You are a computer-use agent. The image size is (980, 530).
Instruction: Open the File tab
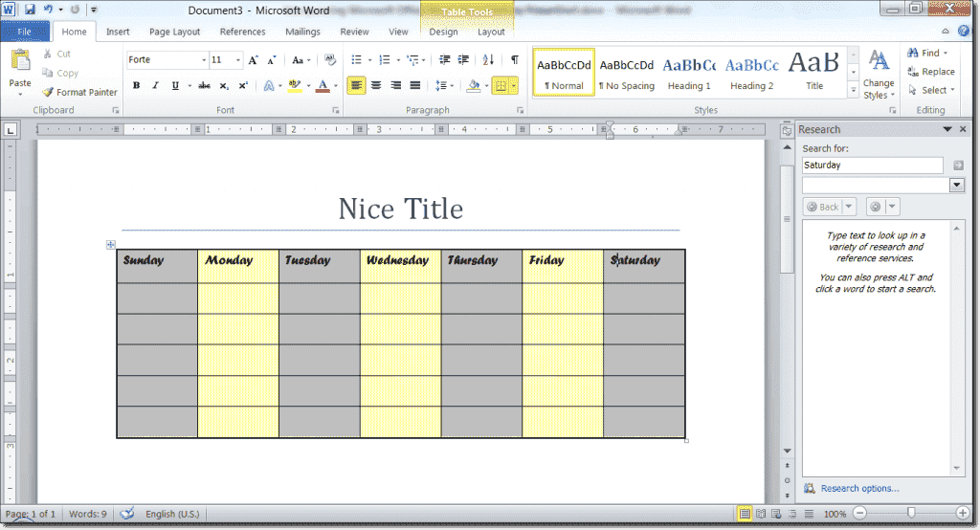tap(25, 32)
